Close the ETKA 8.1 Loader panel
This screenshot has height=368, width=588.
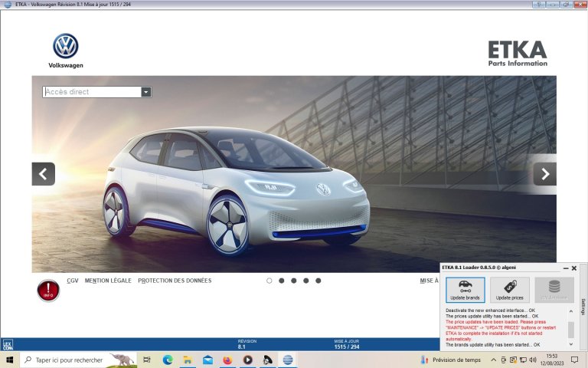(573, 268)
